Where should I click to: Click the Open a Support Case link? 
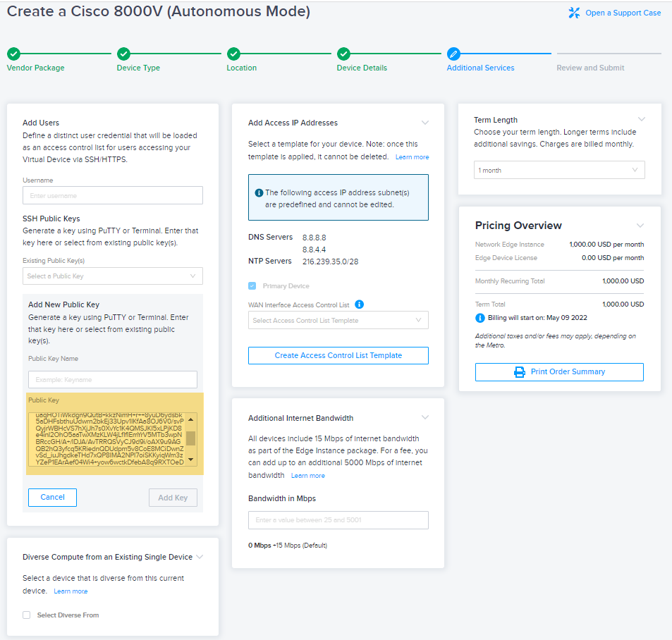[623, 13]
